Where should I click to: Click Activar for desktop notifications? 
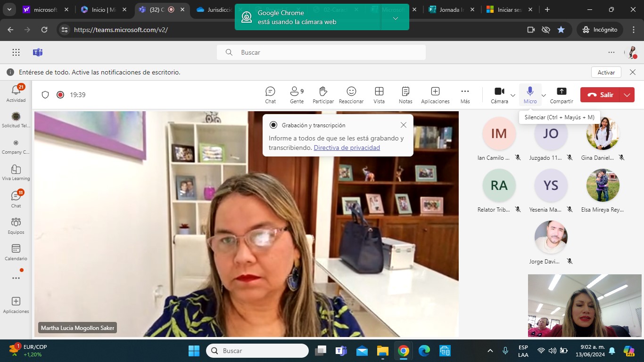[606, 72]
